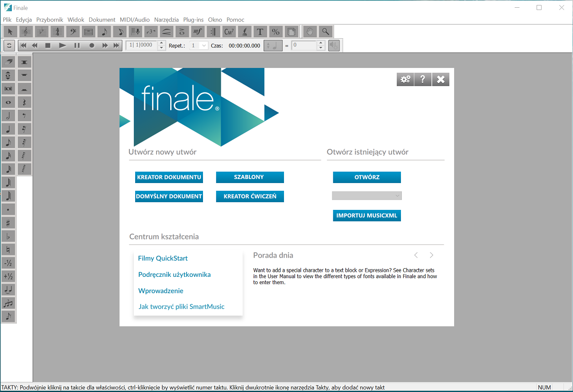Select the Time Signature tool

(57, 31)
